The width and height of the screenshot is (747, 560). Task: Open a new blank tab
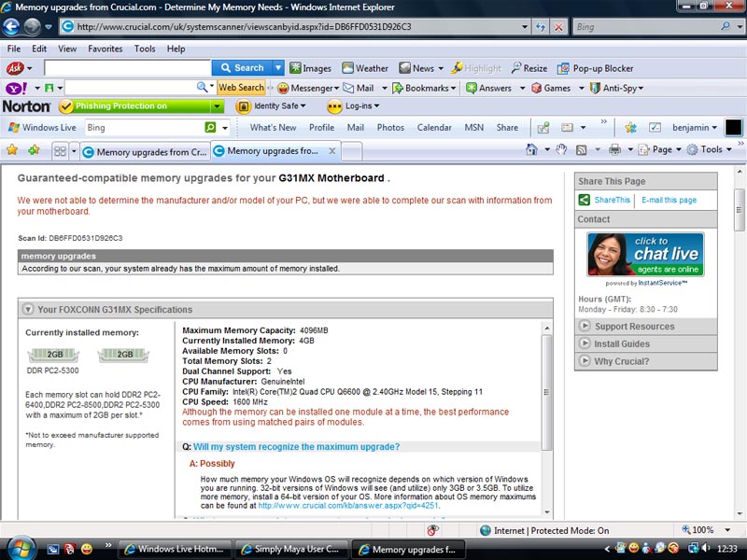352,152
